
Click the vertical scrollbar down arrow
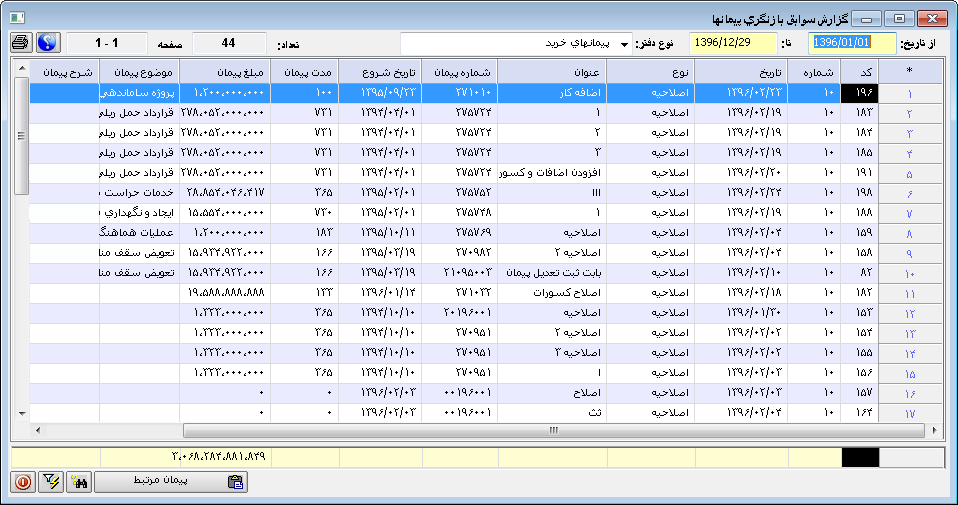tap(21, 413)
